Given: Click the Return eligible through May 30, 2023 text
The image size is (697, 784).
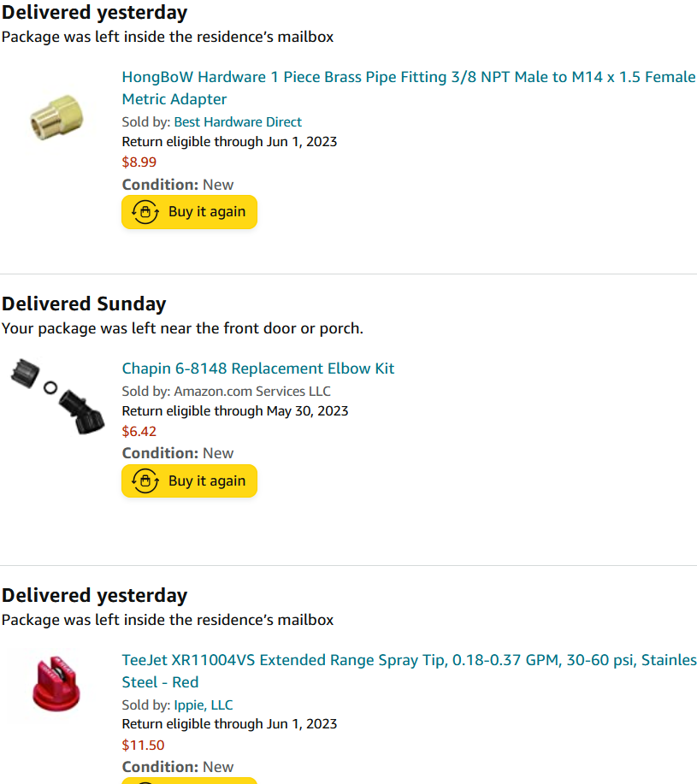Looking at the screenshot, I should coord(235,411).
